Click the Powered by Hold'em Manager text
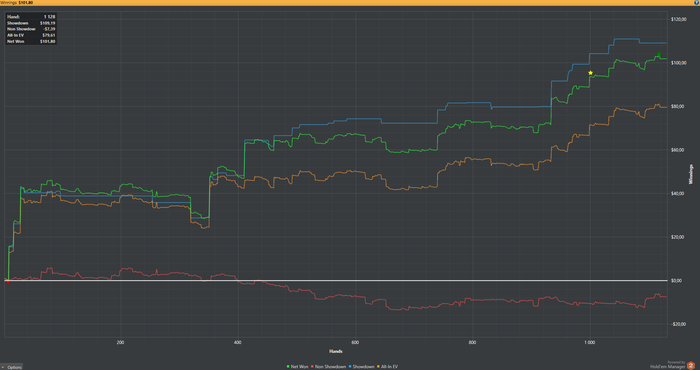The height and width of the screenshot is (370, 700). [x=668, y=365]
